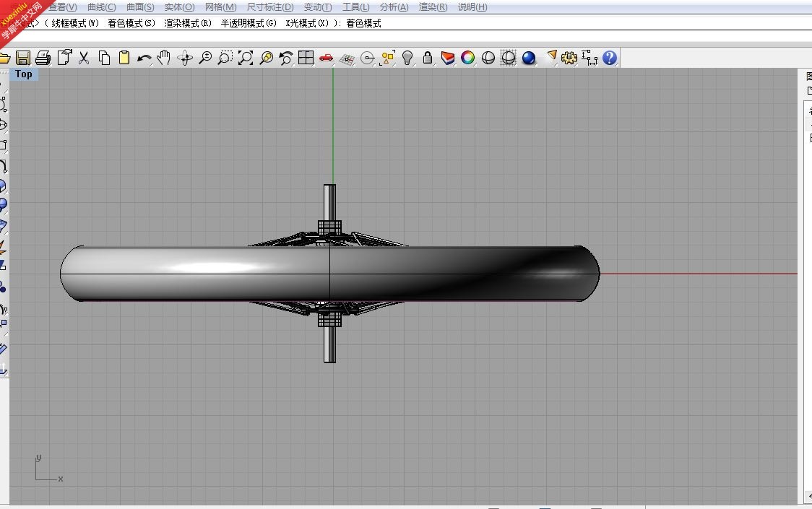Image resolution: width=812 pixels, height=509 pixels.
Task: Click the Select Objects shapes icon
Action: click(387, 58)
